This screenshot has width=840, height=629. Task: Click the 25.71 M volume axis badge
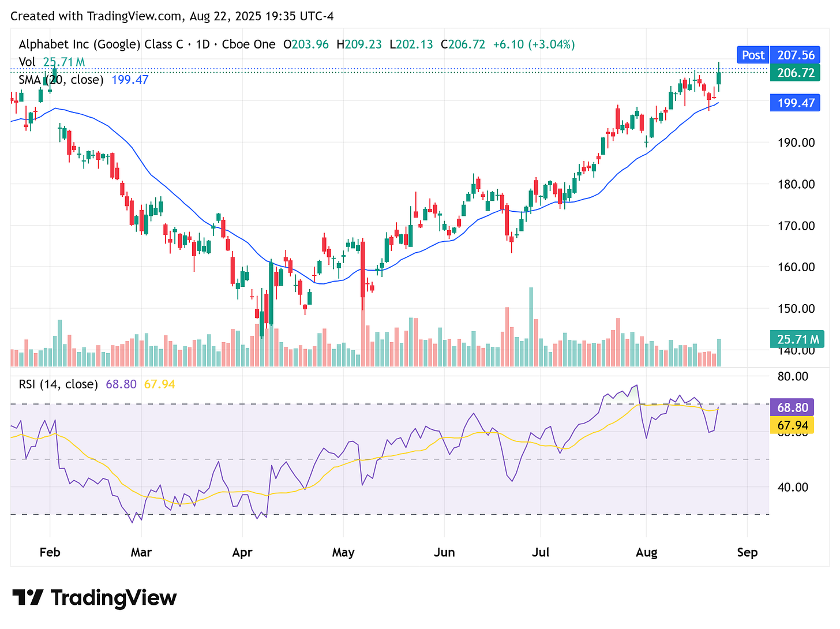coord(797,339)
